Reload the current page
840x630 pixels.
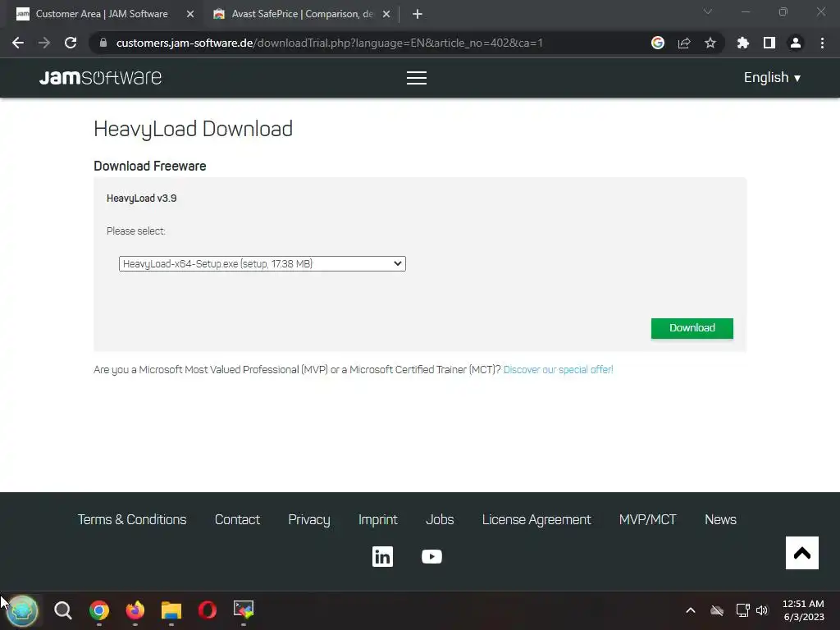click(71, 43)
